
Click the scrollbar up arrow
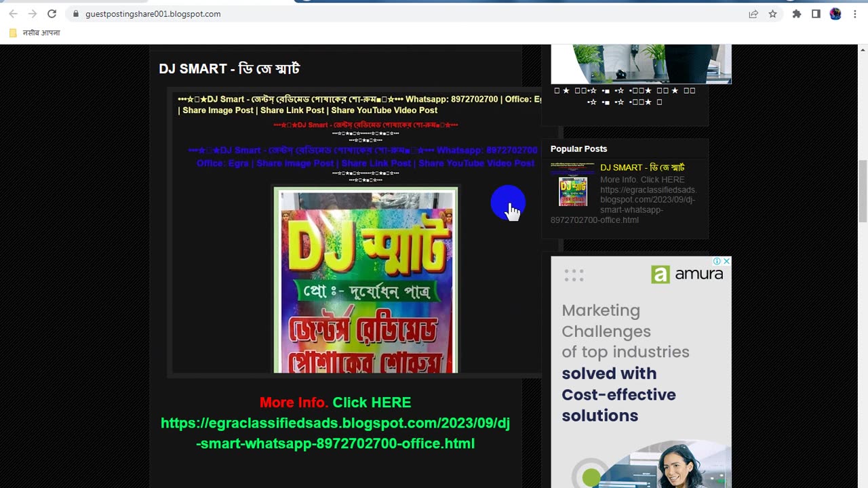(x=863, y=49)
